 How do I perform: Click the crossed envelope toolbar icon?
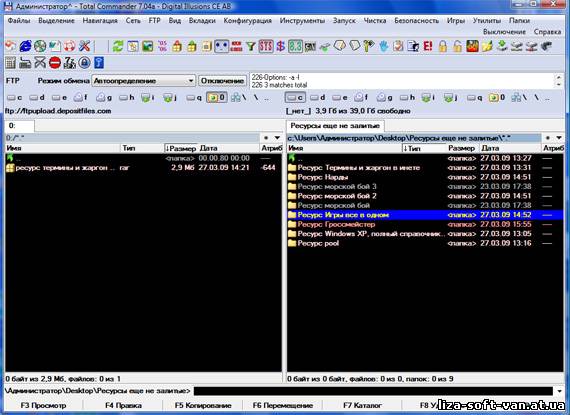[x=40, y=63]
